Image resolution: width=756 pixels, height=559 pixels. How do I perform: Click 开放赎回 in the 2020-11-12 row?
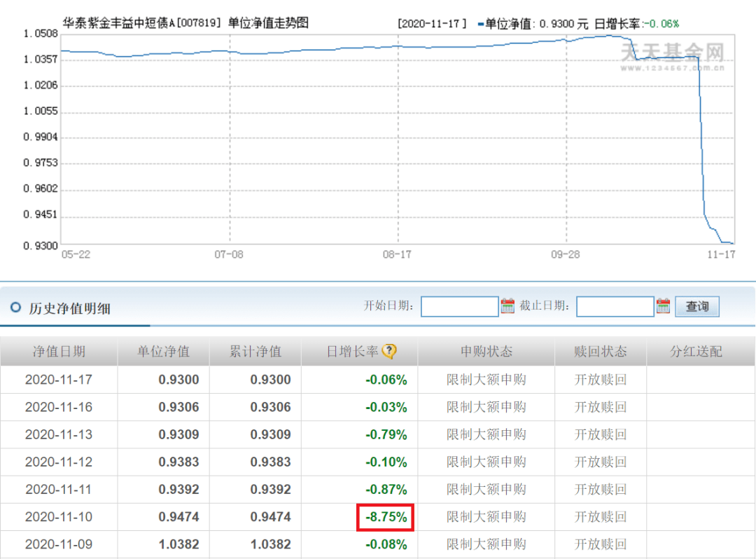601,462
